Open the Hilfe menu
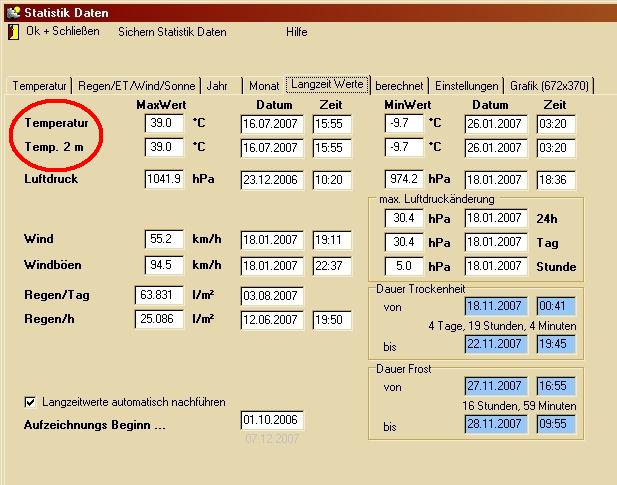 click(296, 32)
